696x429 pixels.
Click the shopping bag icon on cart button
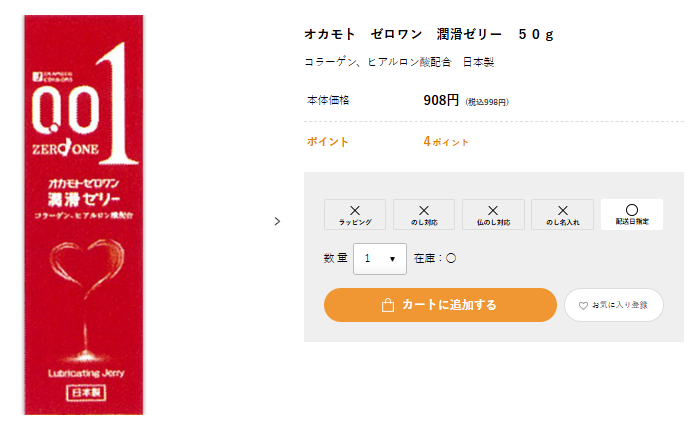click(x=388, y=305)
